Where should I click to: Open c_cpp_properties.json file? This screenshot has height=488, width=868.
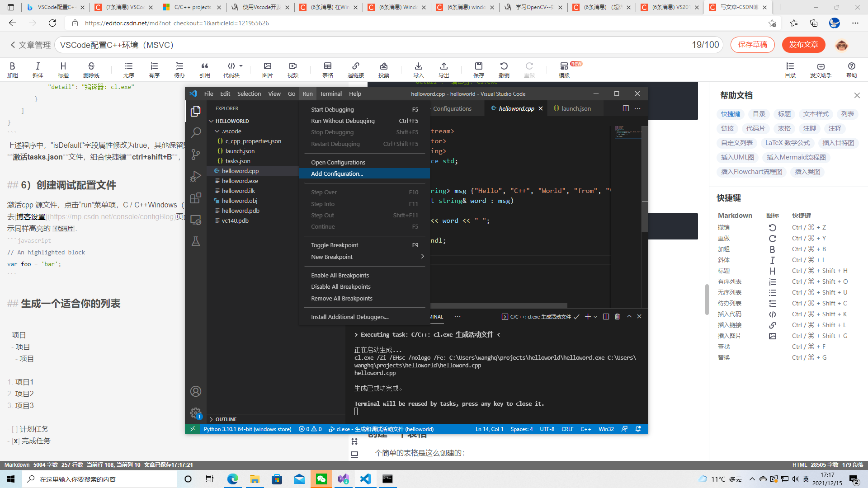pyautogui.click(x=253, y=141)
